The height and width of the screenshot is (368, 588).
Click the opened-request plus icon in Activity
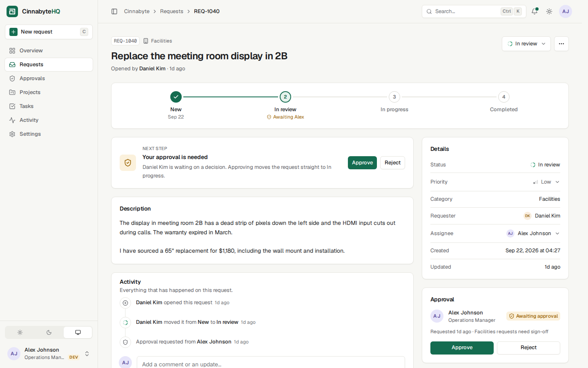125,303
